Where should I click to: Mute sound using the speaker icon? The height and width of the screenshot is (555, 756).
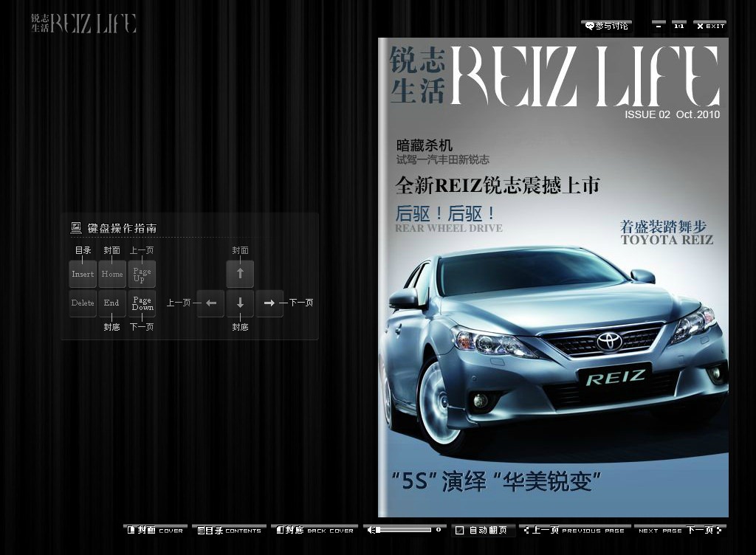coord(371,530)
